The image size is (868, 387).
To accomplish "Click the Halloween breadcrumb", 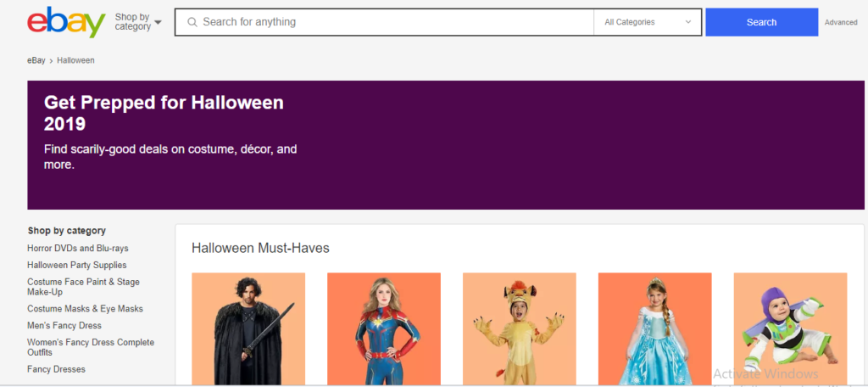I will 75,60.
